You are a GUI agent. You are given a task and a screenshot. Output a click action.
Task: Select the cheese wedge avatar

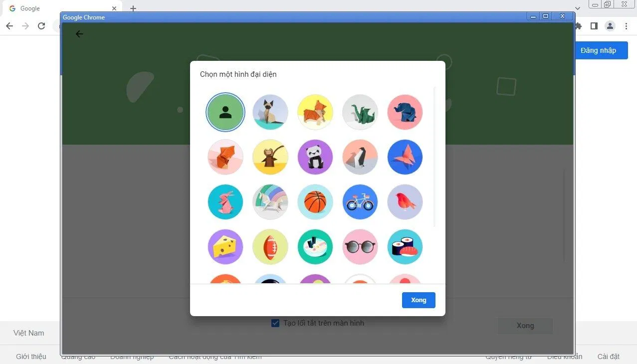click(225, 247)
